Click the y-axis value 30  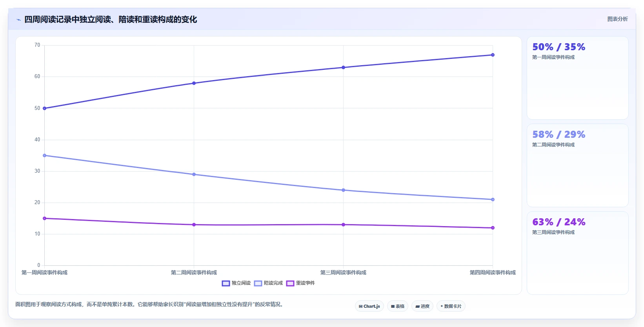[x=37, y=171]
